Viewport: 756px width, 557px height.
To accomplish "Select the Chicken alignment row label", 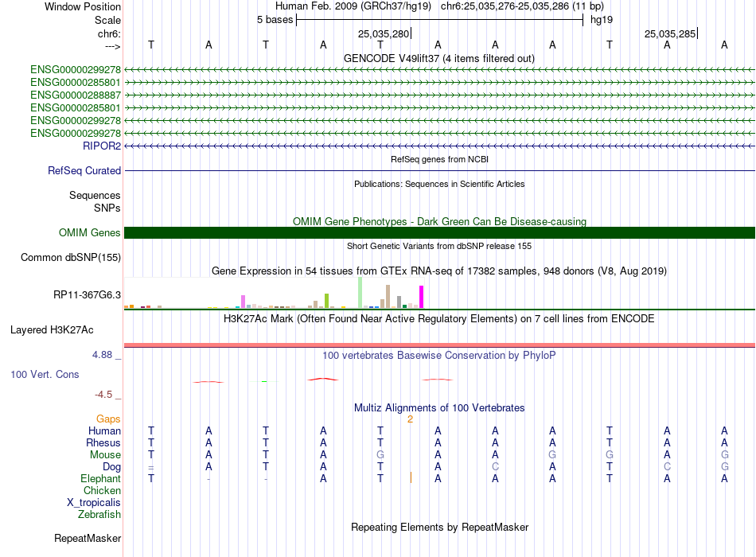I will [x=102, y=490].
